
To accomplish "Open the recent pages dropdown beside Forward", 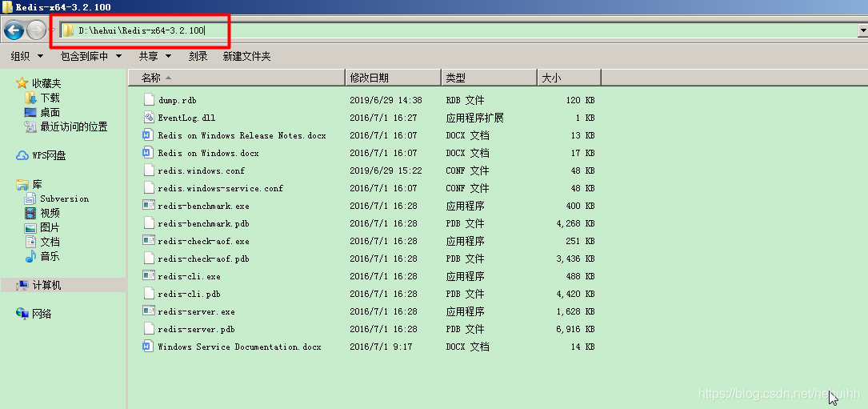I will pos(51,30).
